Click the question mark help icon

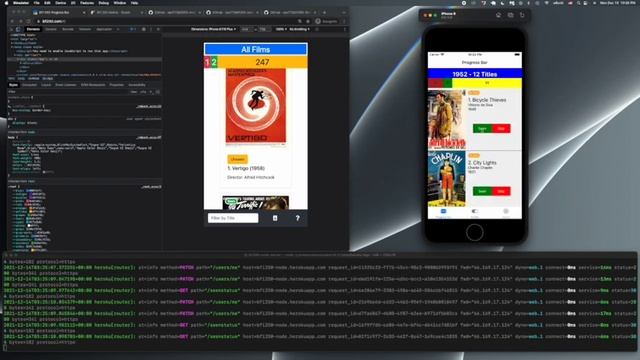tap(298, 218)
